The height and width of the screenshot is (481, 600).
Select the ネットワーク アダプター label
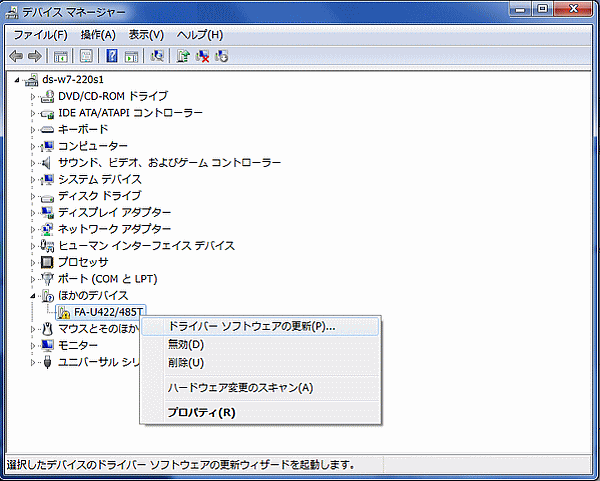click(114, 229)
